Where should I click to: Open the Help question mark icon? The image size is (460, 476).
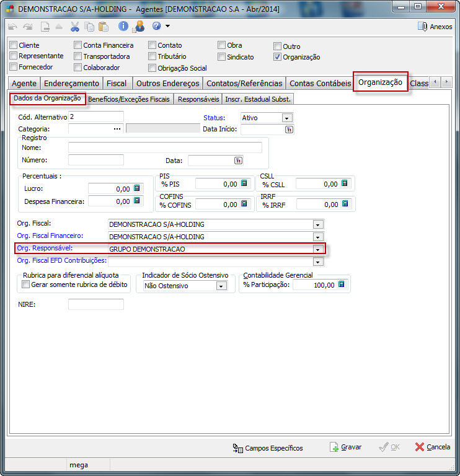(x=156, y=26)
